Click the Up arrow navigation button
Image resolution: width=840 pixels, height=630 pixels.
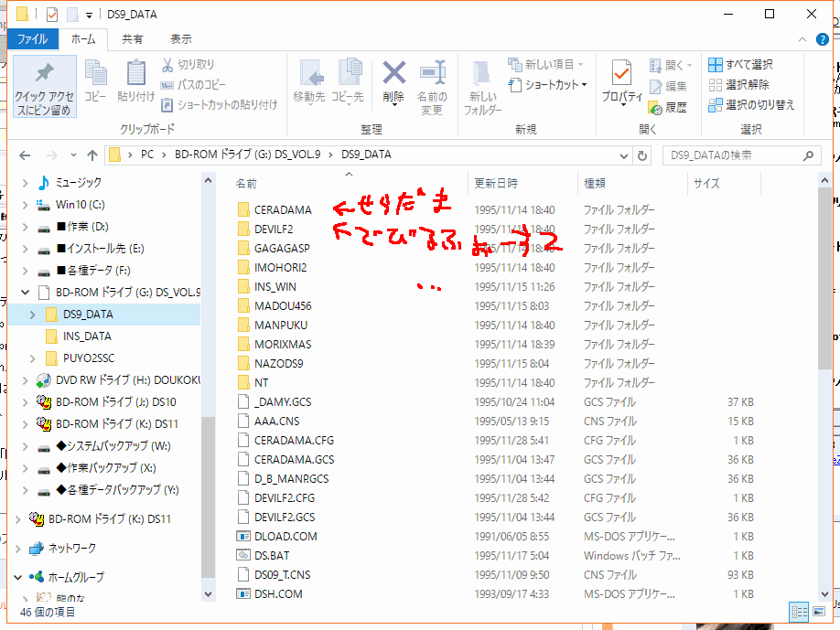[x=92, y=155]
